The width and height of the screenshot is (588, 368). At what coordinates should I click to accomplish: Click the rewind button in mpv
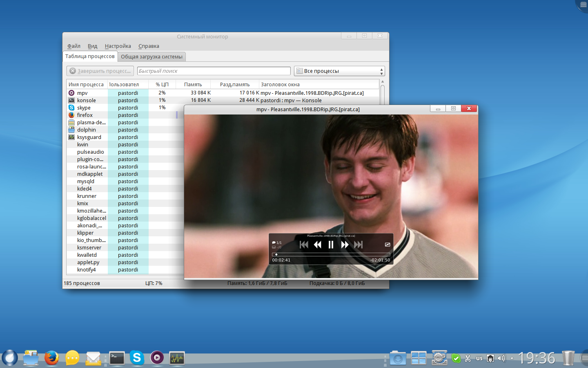(x=317, y=245)
